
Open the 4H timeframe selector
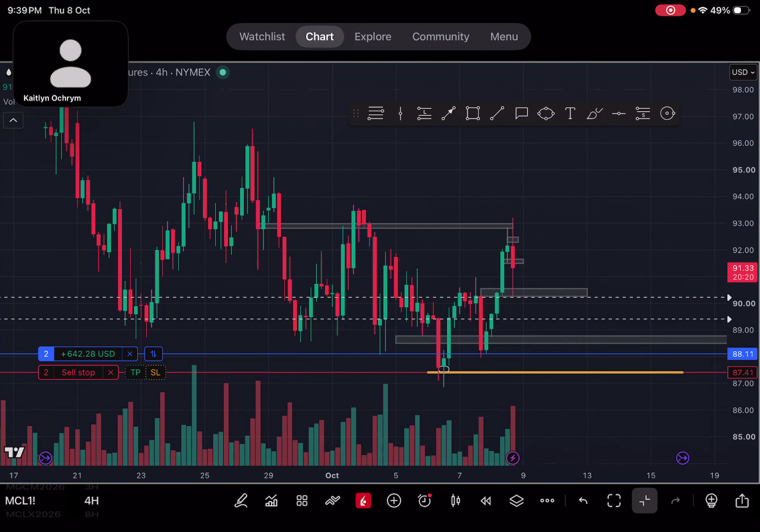tap(91, 501)
